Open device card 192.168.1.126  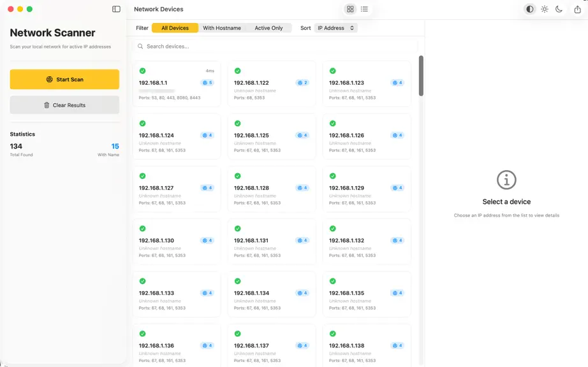[x=367, y=137]
